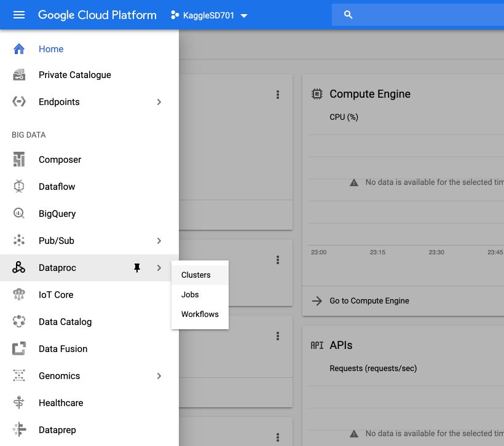
Task: Open the Dataprep icon entry
Action: 19,429
